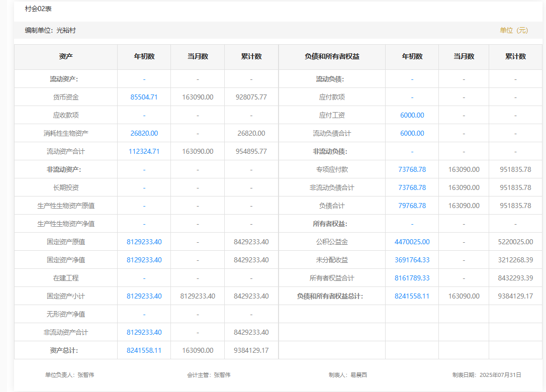Viewport: 546px width, 392px height.
Task: Select 专项应付款 opening value 73768.78
Action: [x=412, y=169]
